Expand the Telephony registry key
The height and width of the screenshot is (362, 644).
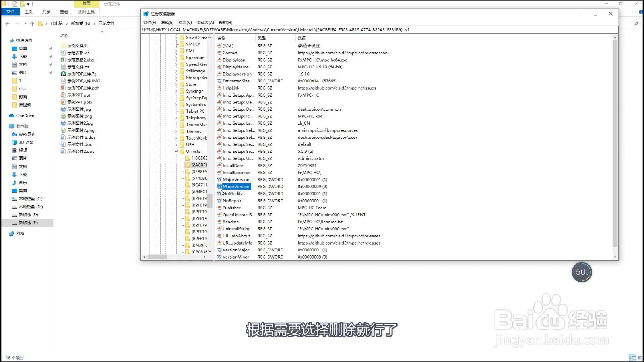tap(176, 118)
